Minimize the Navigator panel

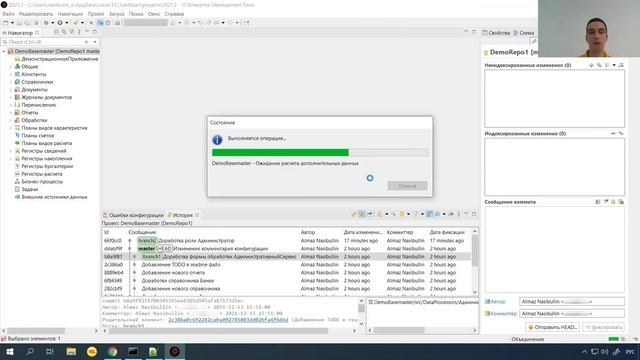click(87, 32)
